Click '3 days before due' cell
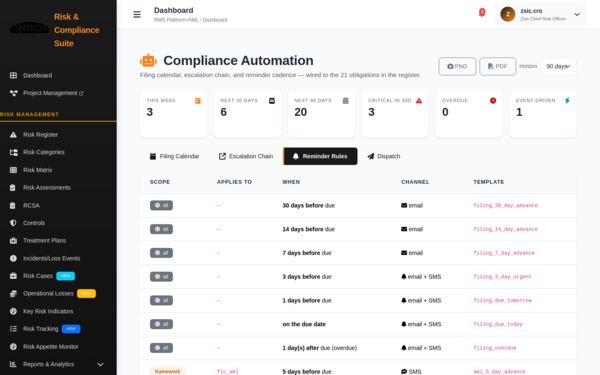This screenshot has height=375, width=600. coord(307,277)
